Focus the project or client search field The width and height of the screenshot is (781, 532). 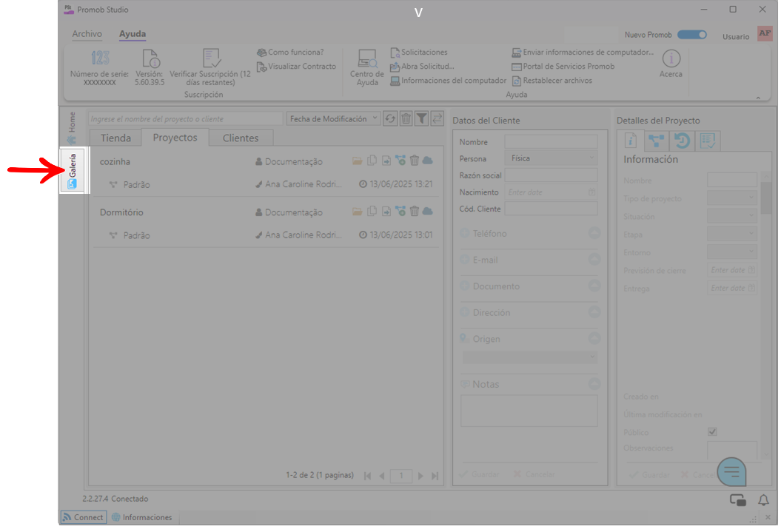click(x=185, y=119)
